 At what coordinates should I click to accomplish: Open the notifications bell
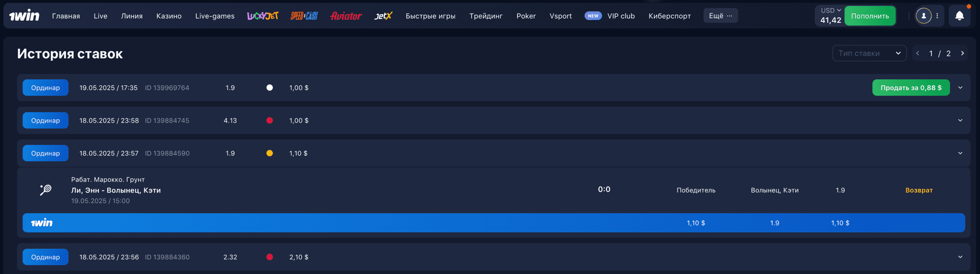coord(959,16)
